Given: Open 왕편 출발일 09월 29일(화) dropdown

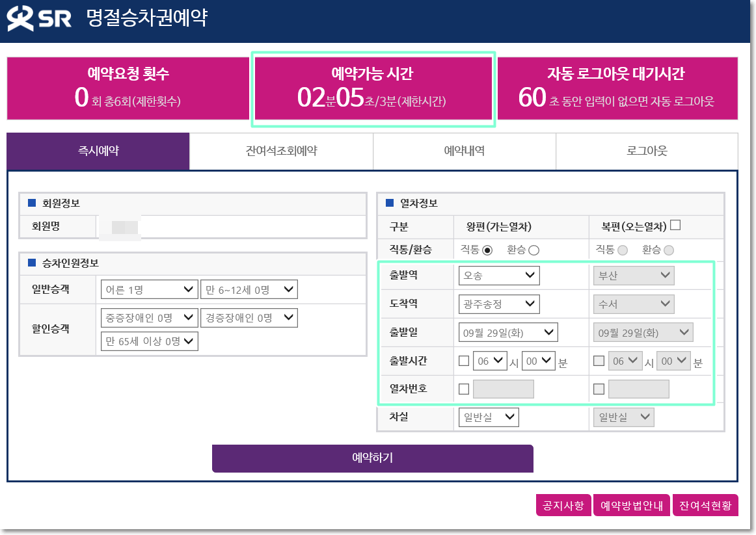Looking at the screenshot, I should click(x=508, y=332).
